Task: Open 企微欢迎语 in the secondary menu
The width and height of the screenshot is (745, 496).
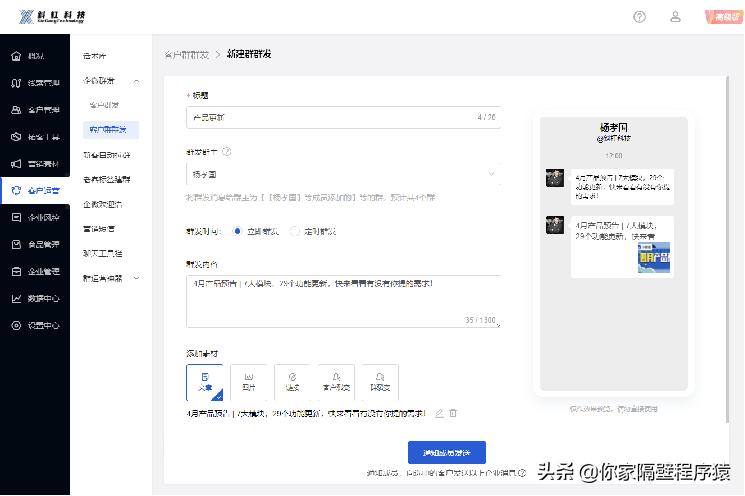Action: (x=103, y=204)
